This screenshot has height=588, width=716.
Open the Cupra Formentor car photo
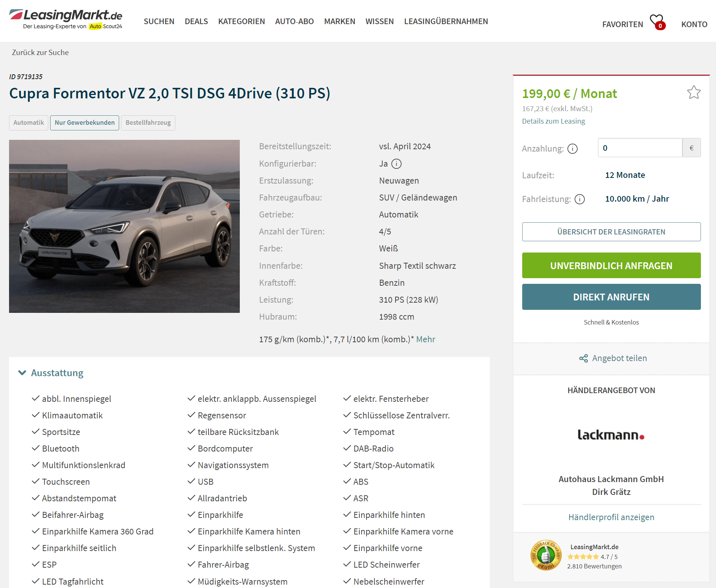tap(124, 226)
